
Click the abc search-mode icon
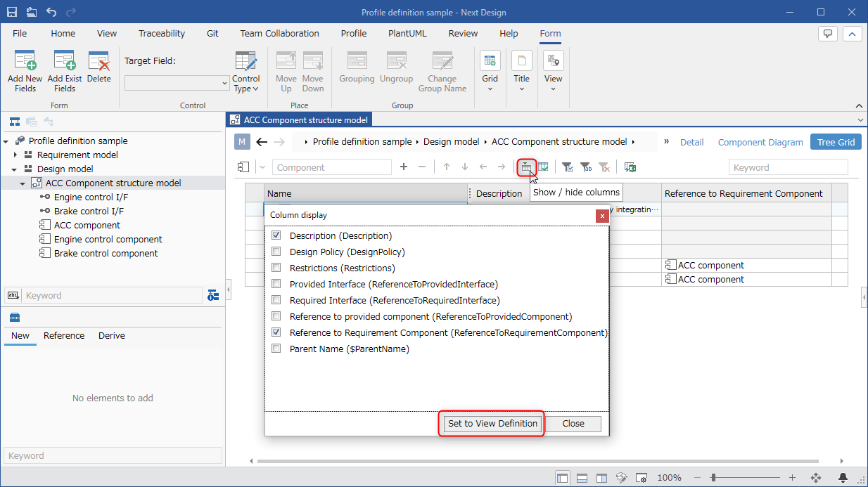coord(12,295)
